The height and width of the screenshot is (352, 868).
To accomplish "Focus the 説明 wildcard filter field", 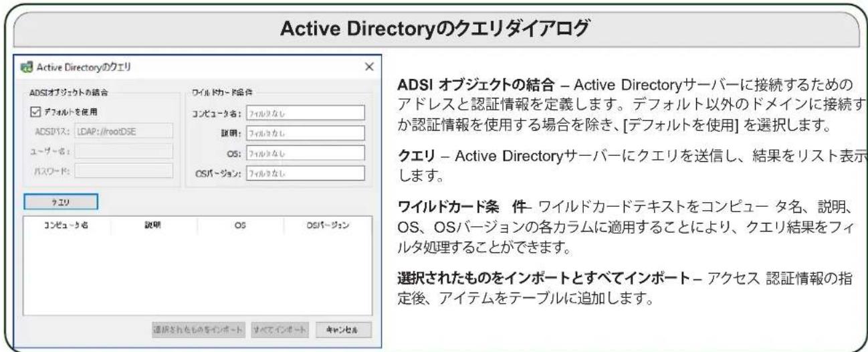I will click(306, 133).
